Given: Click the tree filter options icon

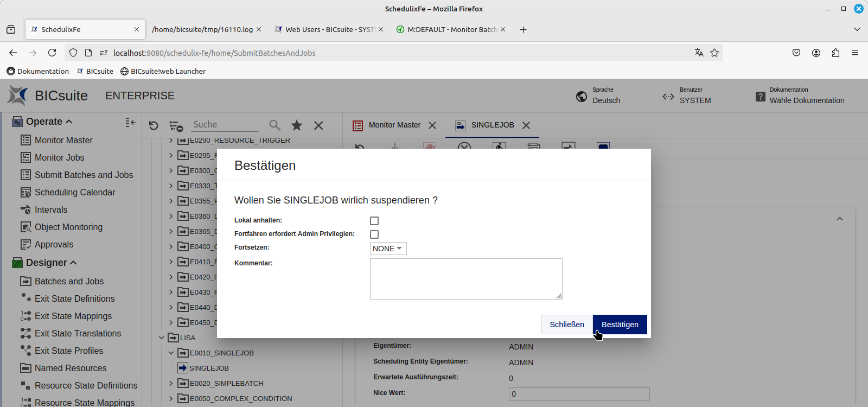Looking at the screenshot, I should [176, 126].
